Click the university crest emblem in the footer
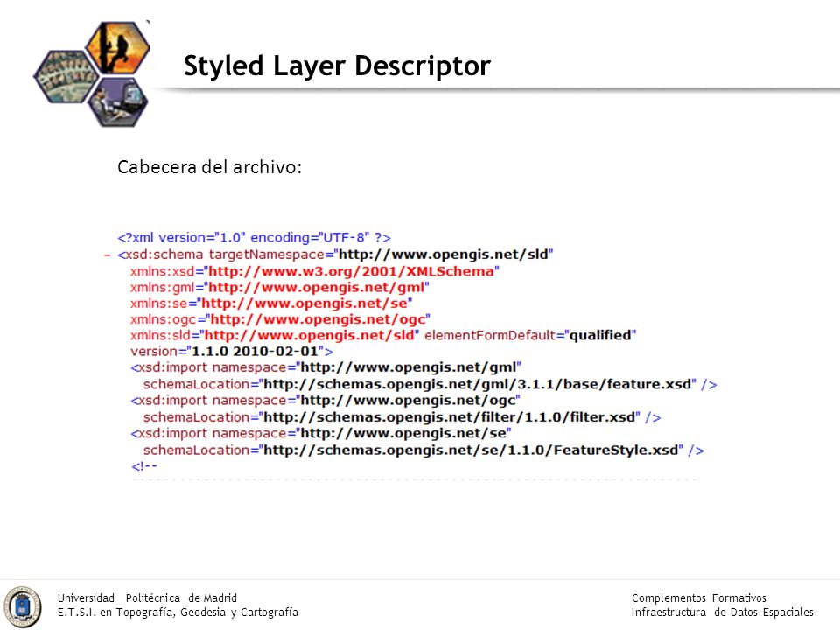The width and height of the screenshot is (840, 630). tap(23, 606)
